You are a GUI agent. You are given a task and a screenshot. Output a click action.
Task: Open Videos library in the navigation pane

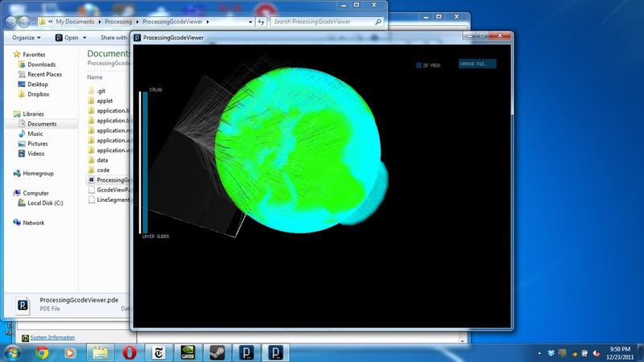(35, 153)
